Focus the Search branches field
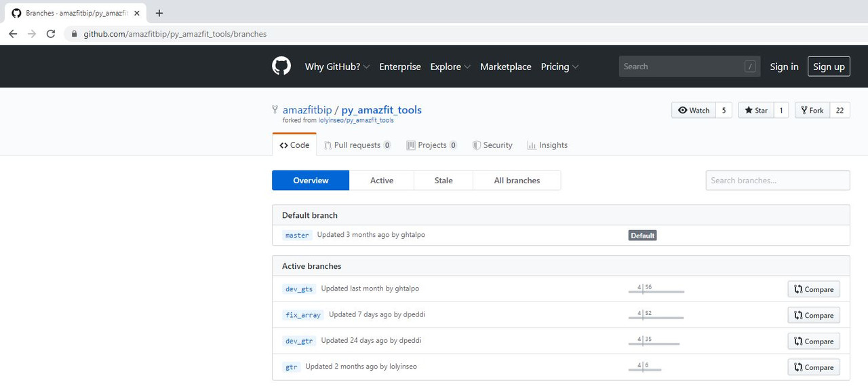This screenshot has width=868, height=389. tap(778, 181)
